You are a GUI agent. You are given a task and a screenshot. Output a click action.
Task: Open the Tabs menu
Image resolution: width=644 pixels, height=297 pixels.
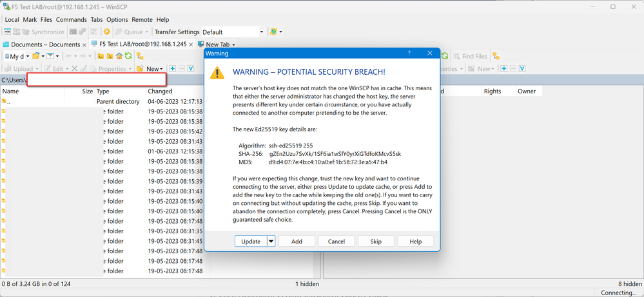pos(97,19)
